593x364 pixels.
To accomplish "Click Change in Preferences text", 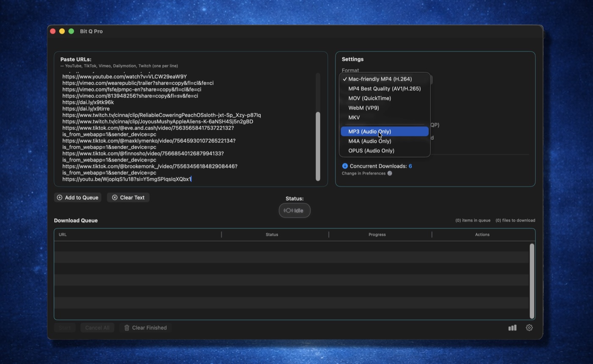I will [x=363, y=173].
